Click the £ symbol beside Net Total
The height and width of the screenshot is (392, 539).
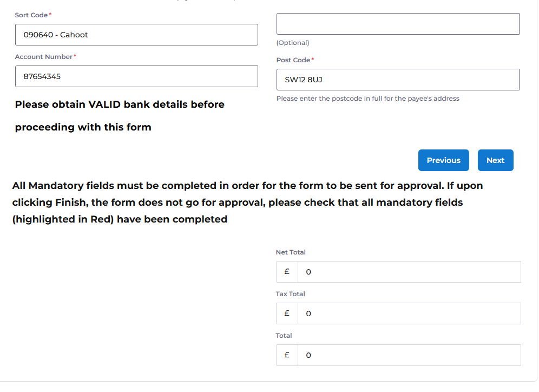pos(287,272)
